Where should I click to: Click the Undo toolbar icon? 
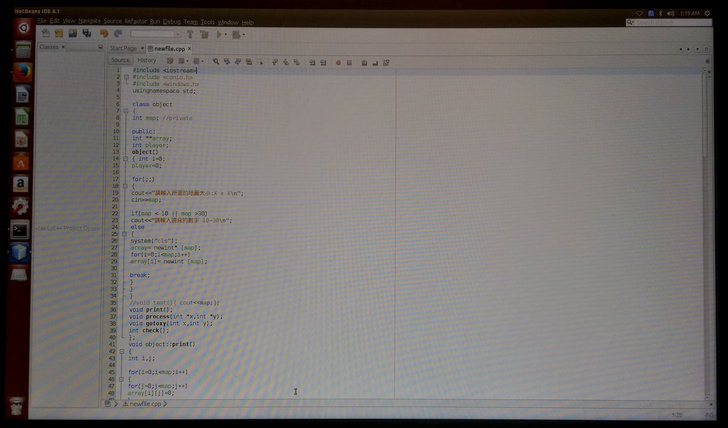104,33
